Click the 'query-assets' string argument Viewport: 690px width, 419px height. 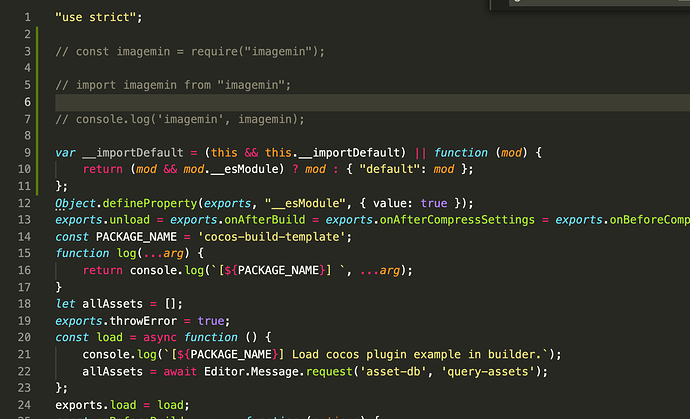tap(488, 372)
